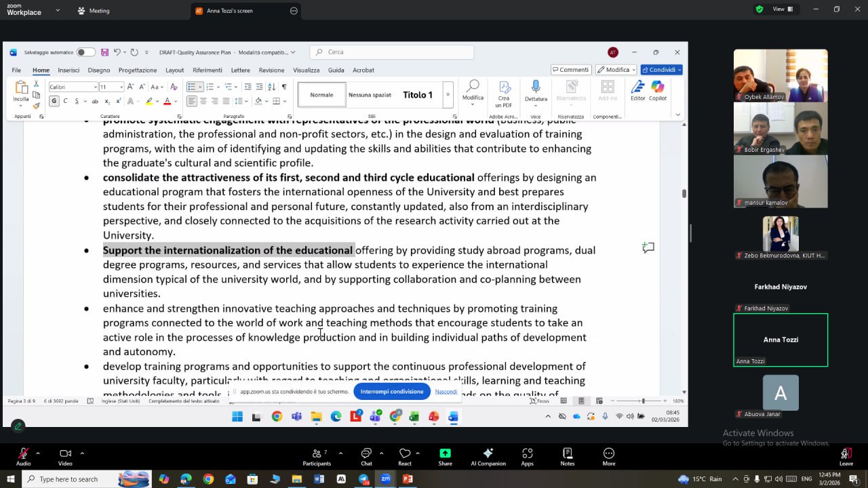Open the Zoom Notes panel

click(568, 453)
